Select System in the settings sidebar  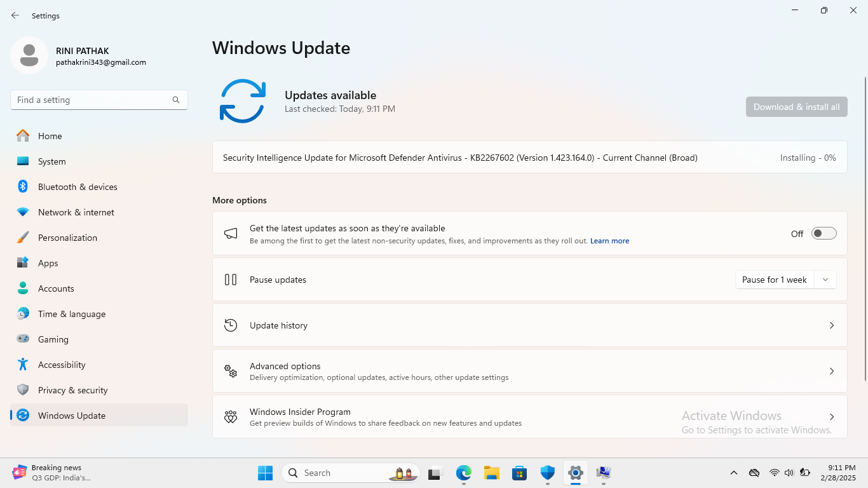pyautogui.click(x=51, y=161)
